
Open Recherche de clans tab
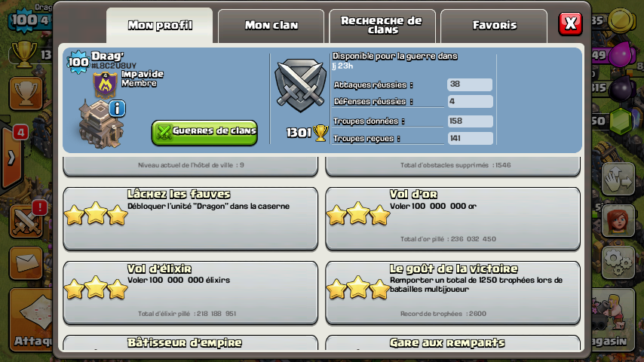382,26
